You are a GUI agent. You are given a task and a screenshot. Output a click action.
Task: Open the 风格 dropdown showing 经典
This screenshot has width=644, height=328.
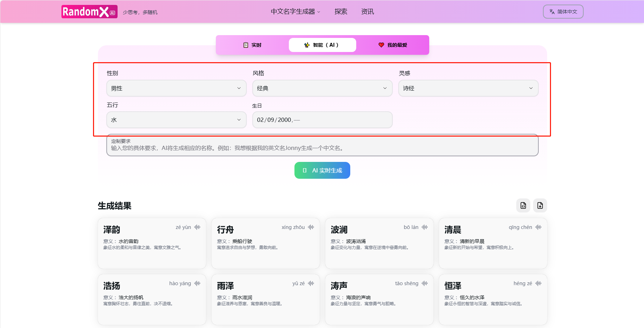(x=322, y=88)
